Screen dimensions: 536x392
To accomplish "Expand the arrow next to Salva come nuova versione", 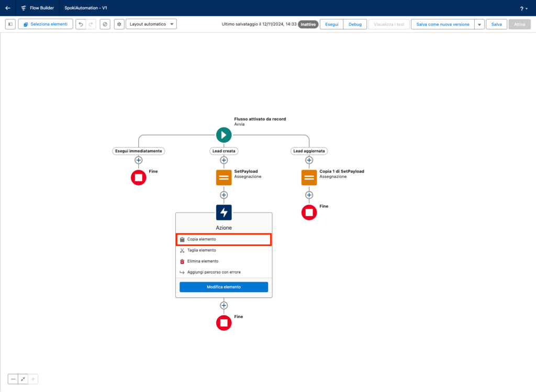I will click(479, 24).
